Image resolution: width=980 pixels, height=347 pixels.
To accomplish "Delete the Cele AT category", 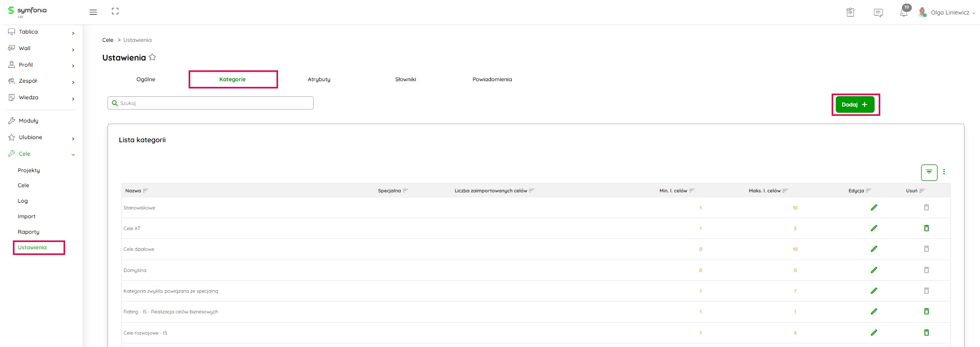I will (926, 228).
